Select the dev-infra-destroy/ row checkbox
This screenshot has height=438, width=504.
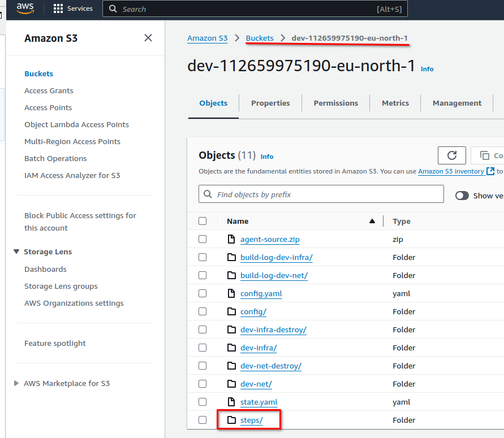[x=203, y=329]
